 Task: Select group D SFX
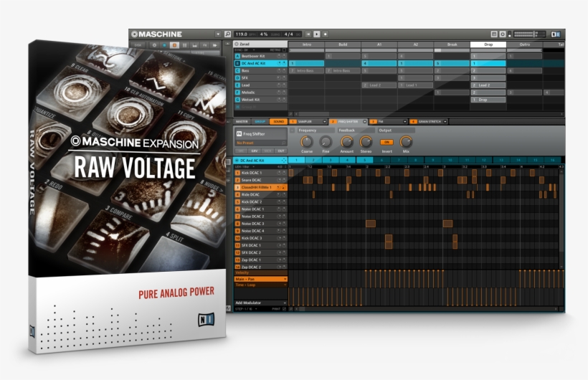point(260,77)
